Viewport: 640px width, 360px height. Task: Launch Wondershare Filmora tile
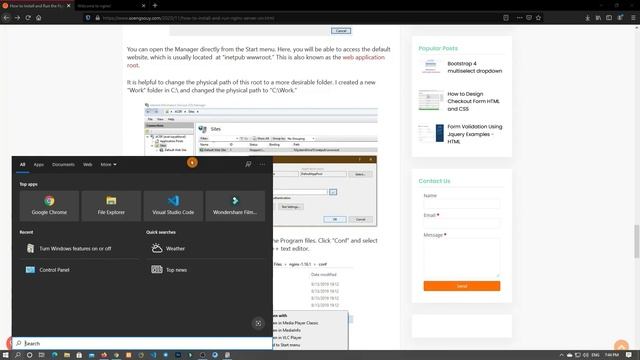pyautogui.click(x=235, y=206)
